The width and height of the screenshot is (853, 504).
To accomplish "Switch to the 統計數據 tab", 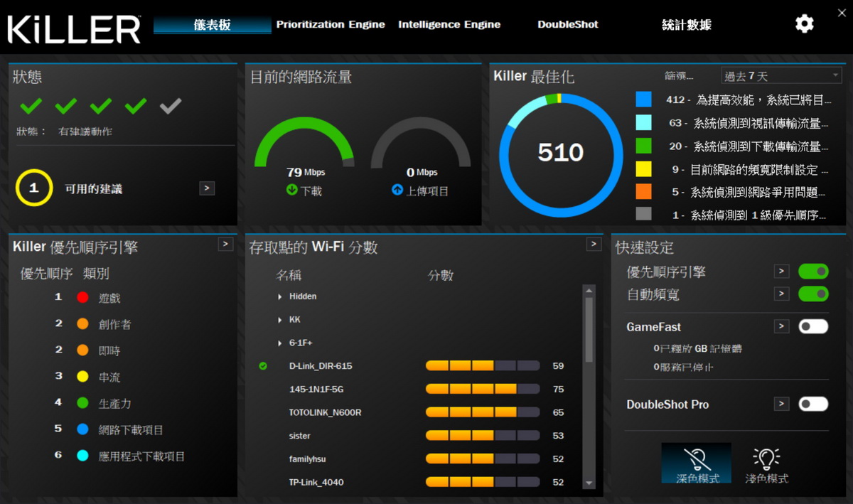I will [x=686, y=25].
